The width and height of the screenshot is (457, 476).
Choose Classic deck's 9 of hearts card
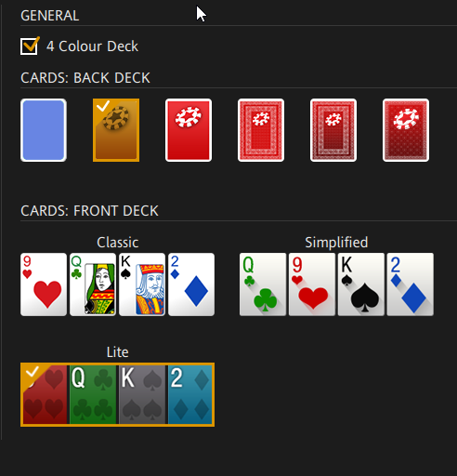click(44, 284)
